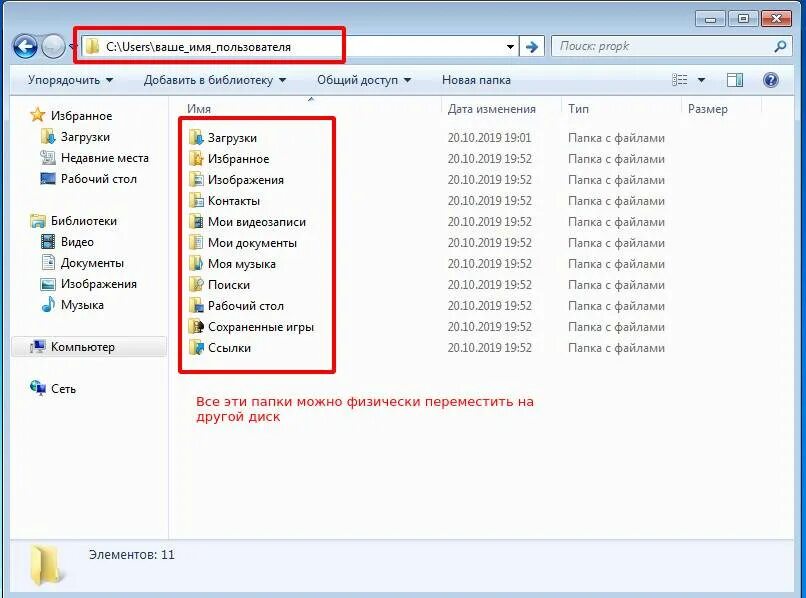The image size is (806, 598).
Task: Select the Рабочий стол folder name in list
Action: [x=246, y=306]
